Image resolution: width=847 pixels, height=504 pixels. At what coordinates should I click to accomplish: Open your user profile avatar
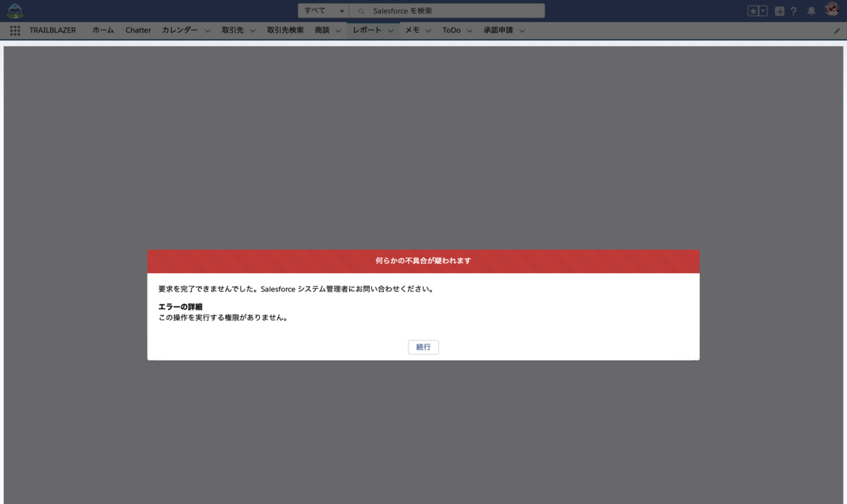(x=831, y=10)
